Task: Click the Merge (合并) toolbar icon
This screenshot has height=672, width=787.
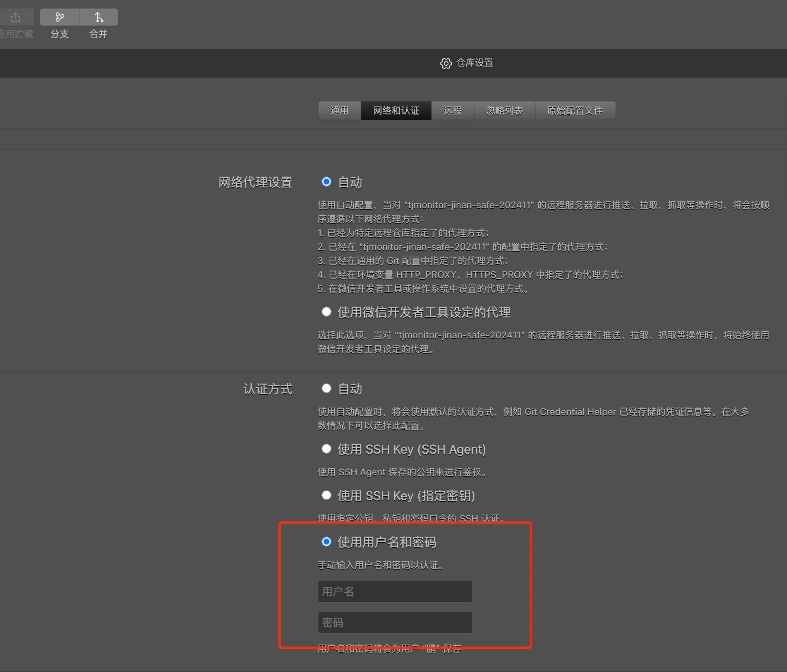Action: pos(99,17)
